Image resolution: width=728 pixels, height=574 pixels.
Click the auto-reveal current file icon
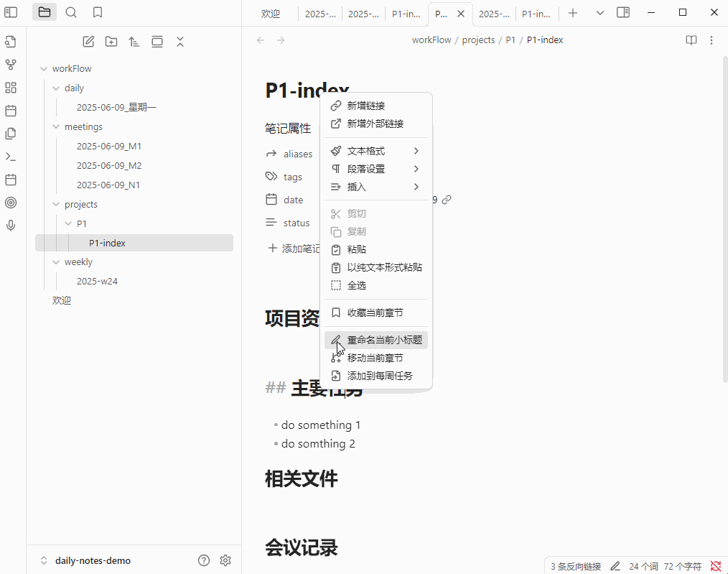157,42
